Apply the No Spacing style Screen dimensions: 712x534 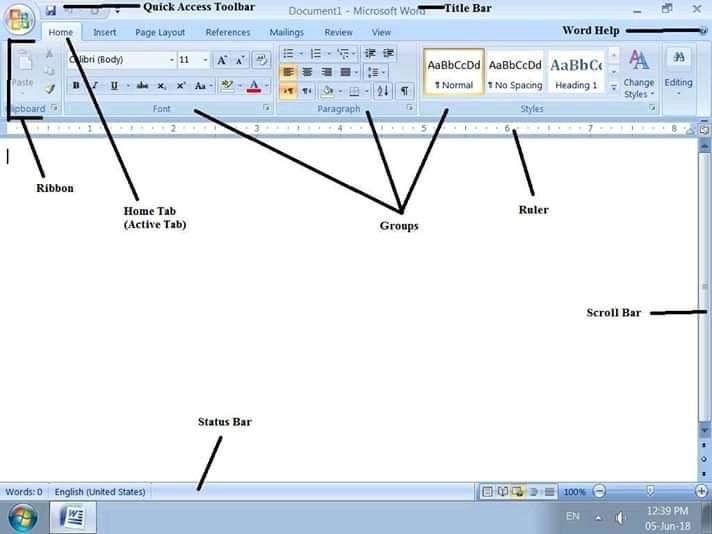coord(515,72)
